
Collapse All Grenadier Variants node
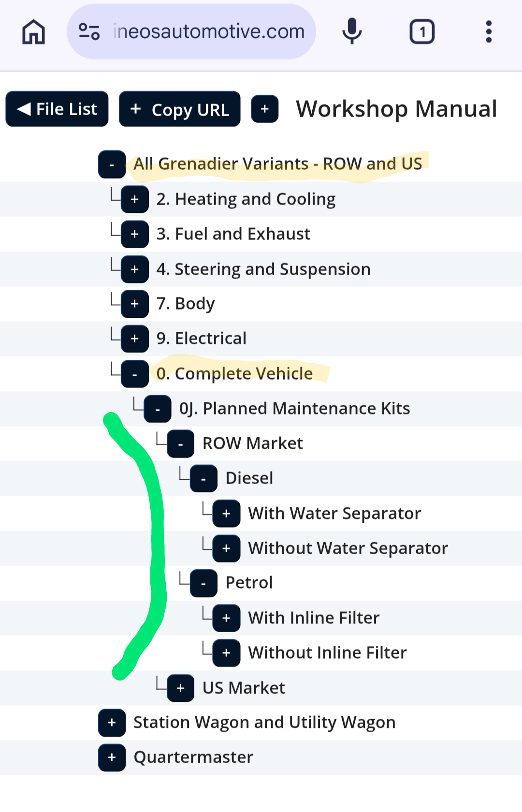(x=112, y=164)
